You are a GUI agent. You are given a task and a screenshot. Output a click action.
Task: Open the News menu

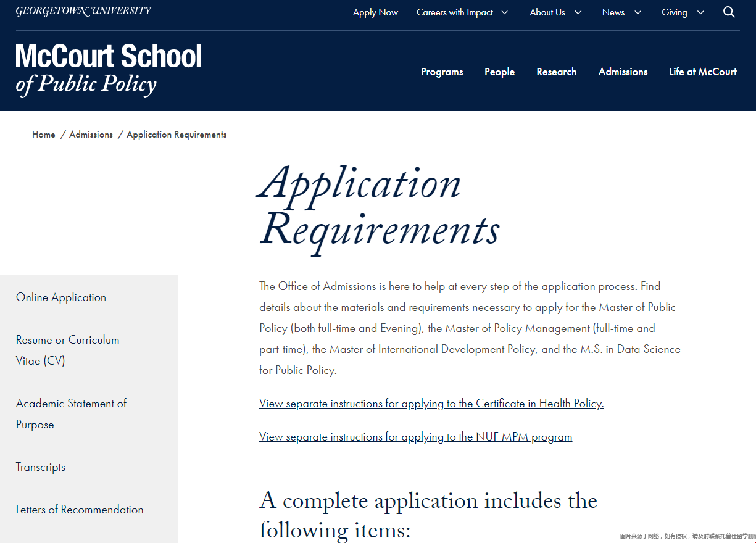pyautogui.click(x=613, y=12)
